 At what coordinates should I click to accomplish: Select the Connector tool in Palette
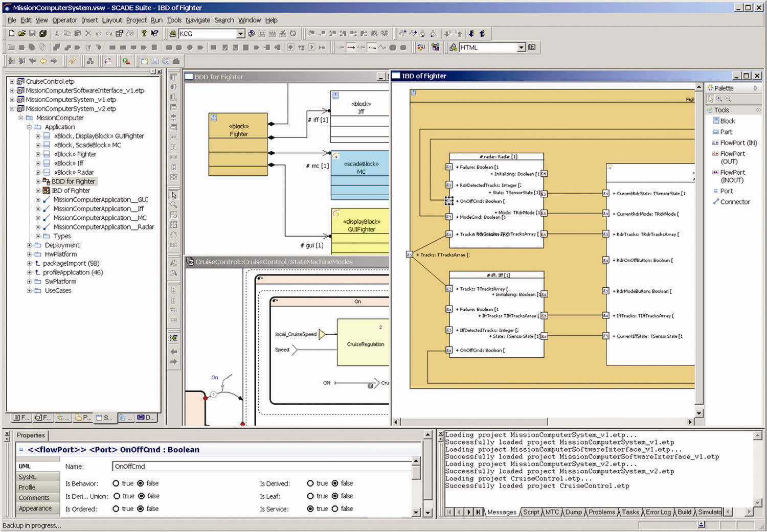pyautogui.click(x=731, y=202)
